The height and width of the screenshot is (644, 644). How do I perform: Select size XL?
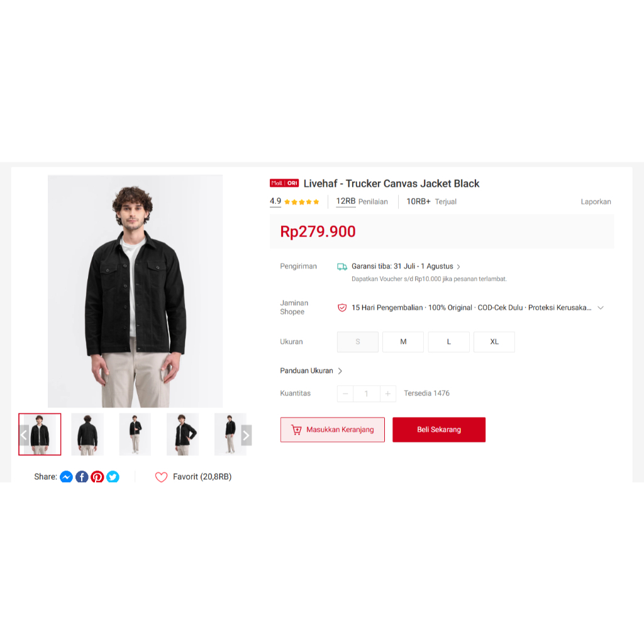(x=494, y=341)
